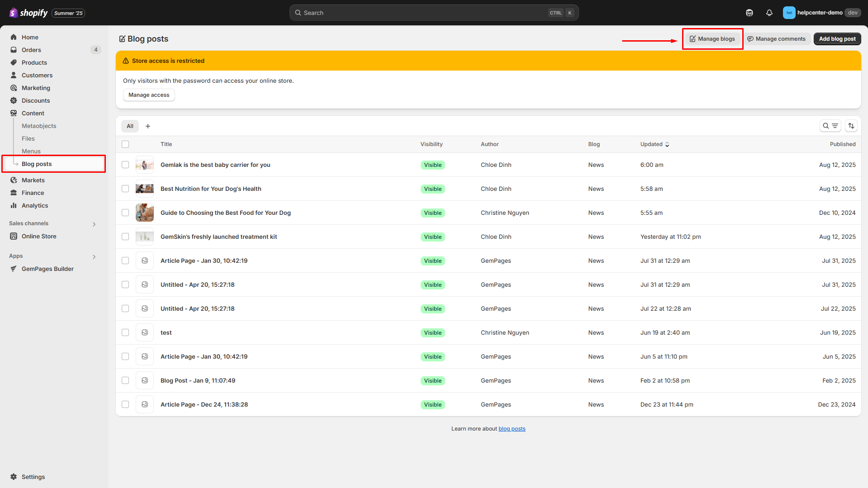Open Products in the sidebar menu
The height and width of the screenshot is (488, 868).
coord(34,62)
